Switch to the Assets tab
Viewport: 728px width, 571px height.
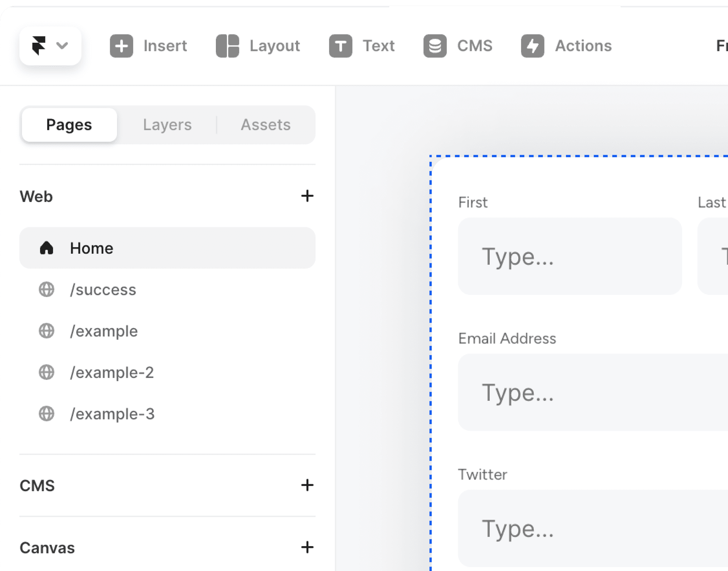point(266,125)
